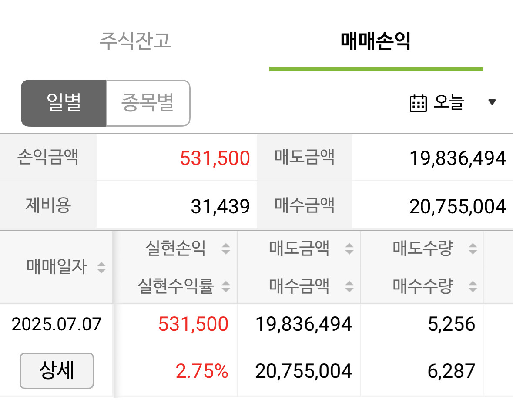Click the 2025.07.07 trade date cell
The image size is (513, 420).
click(x=57, y=325)
